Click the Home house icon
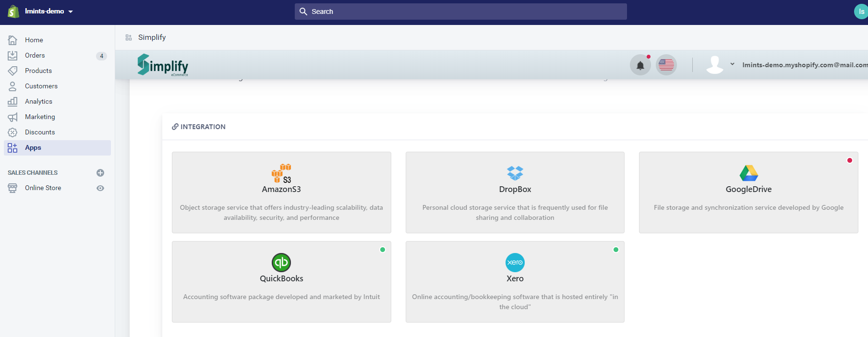Image resolution: width=868 pixels, height=337 pixels. (12, 40)
